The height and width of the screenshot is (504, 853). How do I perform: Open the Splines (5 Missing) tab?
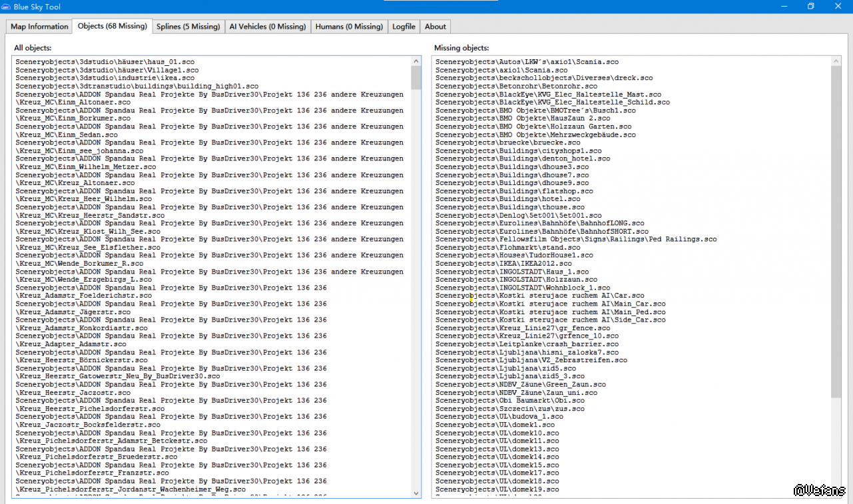[188, 27]
